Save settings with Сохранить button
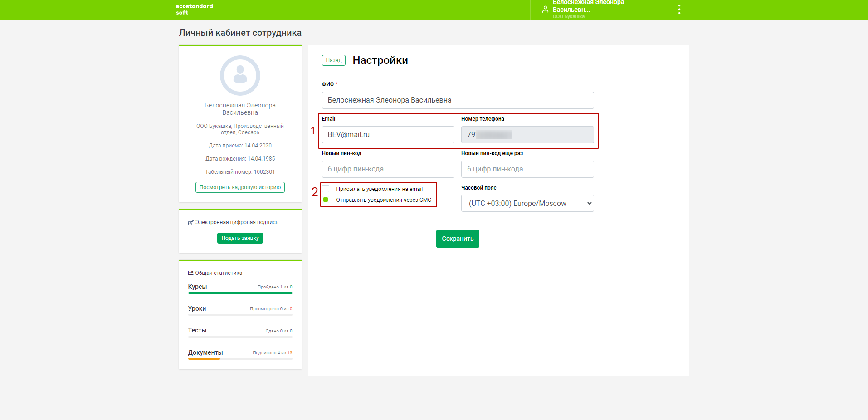 pos(458,239)
